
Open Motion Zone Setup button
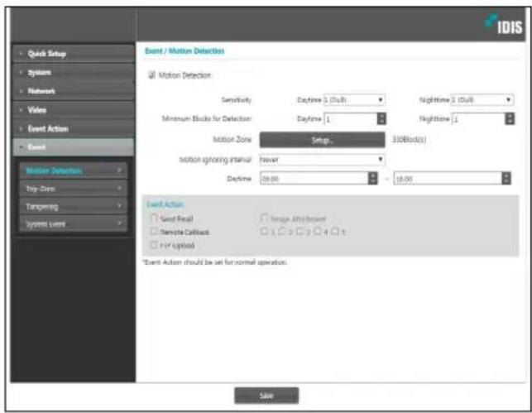tap(323, 140)
